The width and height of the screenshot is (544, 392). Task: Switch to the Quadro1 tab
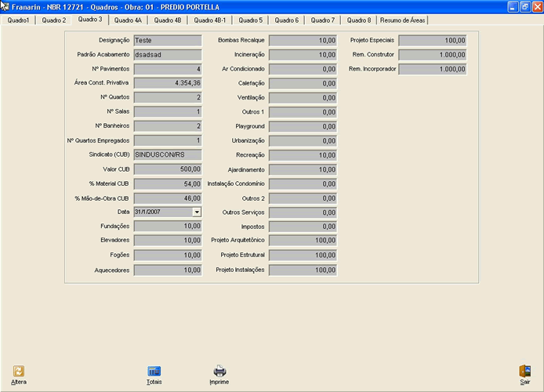(x=18, y=20)
